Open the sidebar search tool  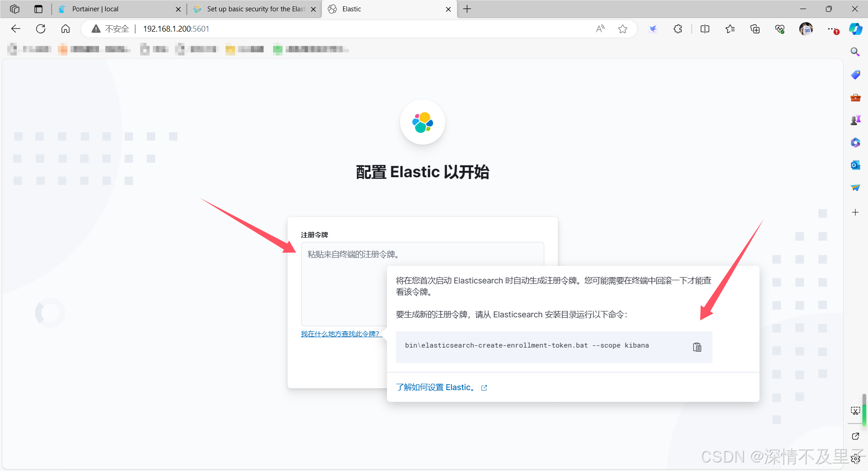pos(855,52)
